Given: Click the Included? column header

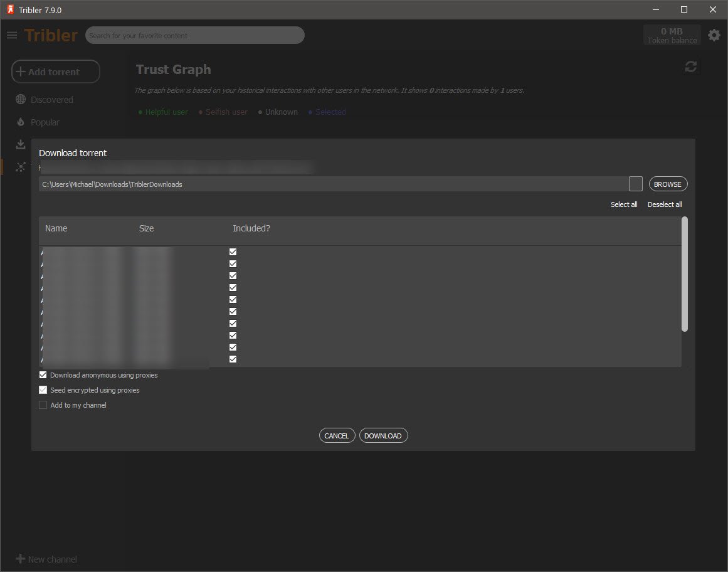Looking at the screenshot, I should pos(251,228).
